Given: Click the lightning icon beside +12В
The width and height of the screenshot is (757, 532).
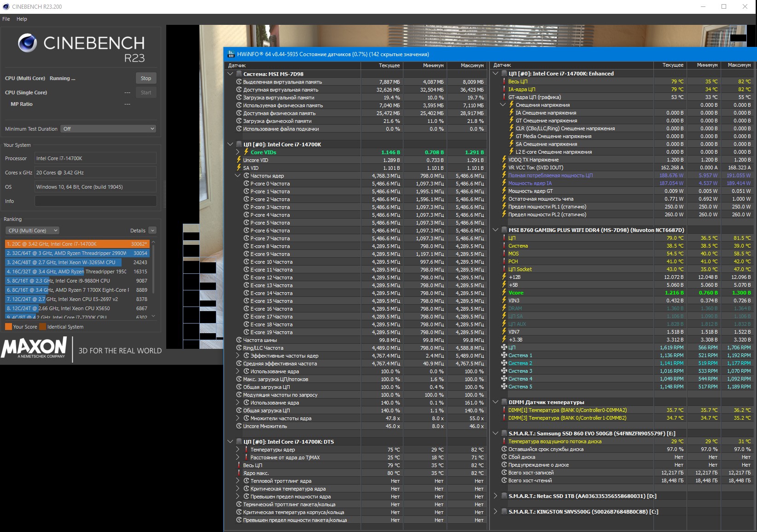Looking at the screenshot, I should pyautogui.click(x=504, y=277).
